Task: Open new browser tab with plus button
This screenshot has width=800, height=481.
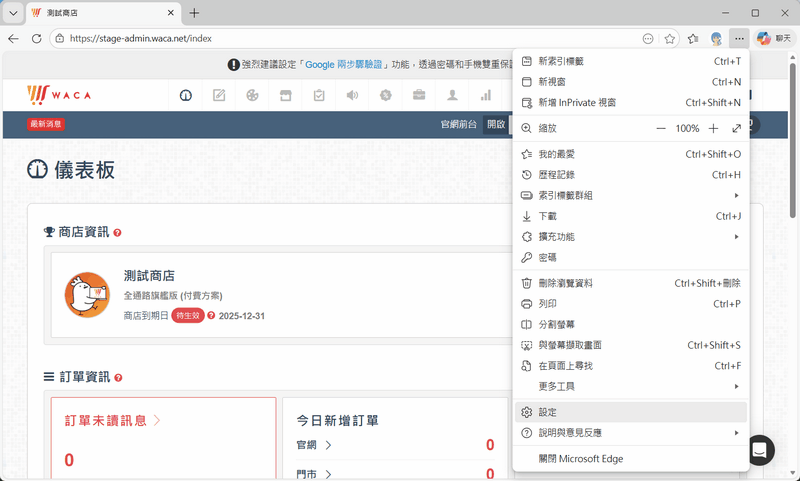Action: coord(194,13)
